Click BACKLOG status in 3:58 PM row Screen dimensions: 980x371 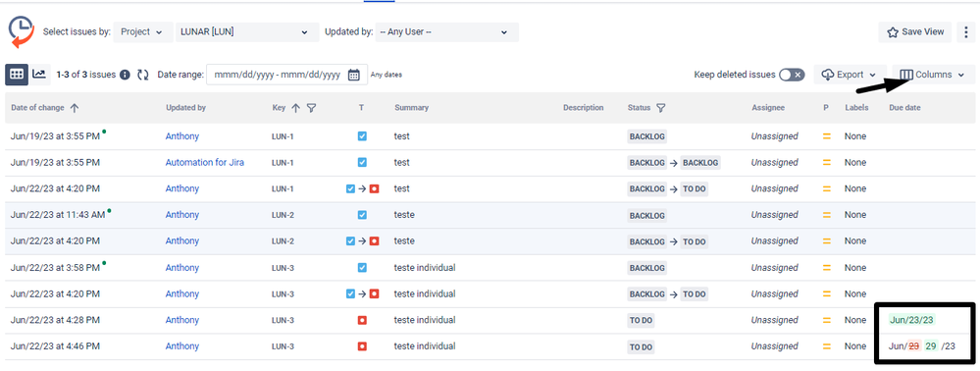pyautogui.click(x=646, y=268)
